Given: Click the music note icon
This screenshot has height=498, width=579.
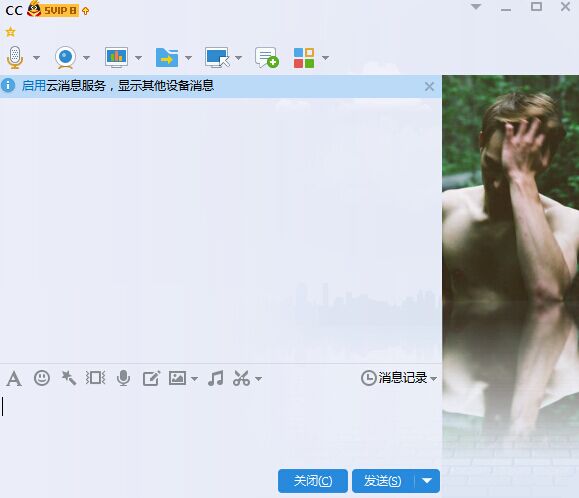Looking at the screenshot, I should tap(216, 378).
